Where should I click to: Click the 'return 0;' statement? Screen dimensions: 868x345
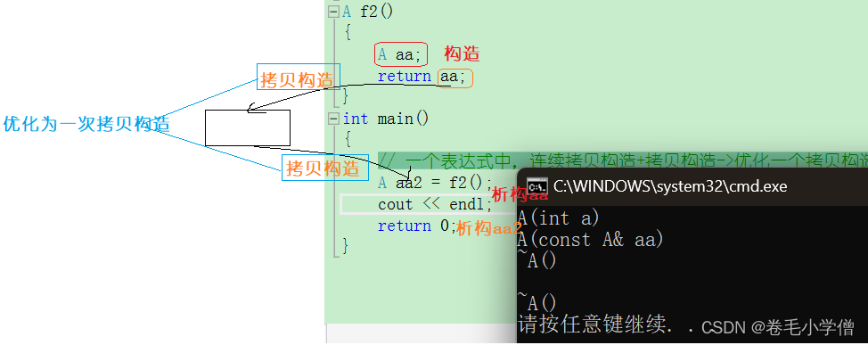(416, 226)
